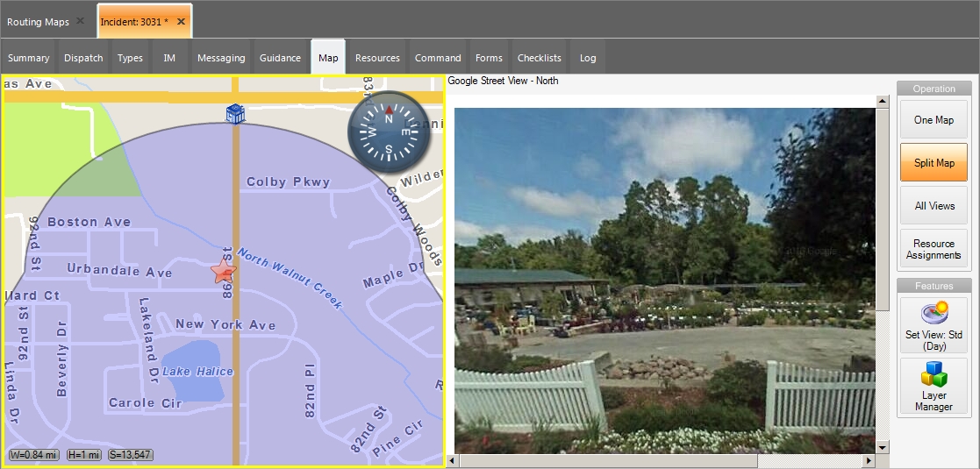Click the H=1 mi map height label
This screenshot has width=980, height=469.
point(84,455)
